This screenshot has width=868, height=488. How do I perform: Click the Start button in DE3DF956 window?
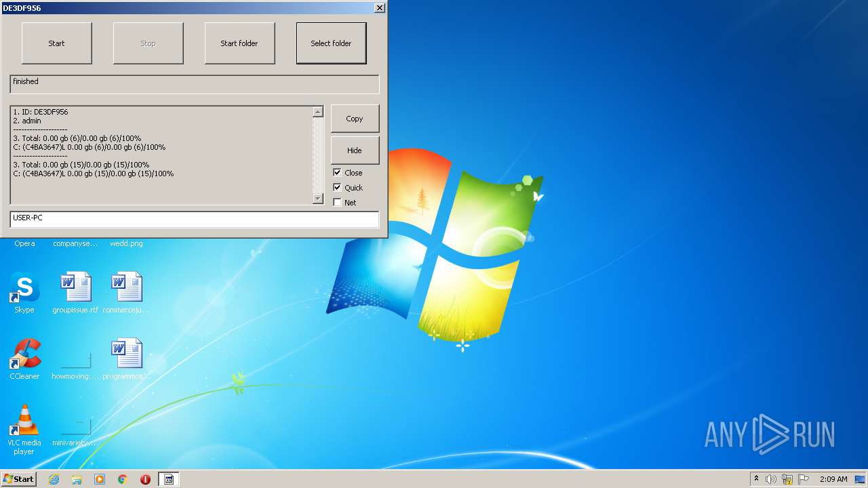pos(57,43)
